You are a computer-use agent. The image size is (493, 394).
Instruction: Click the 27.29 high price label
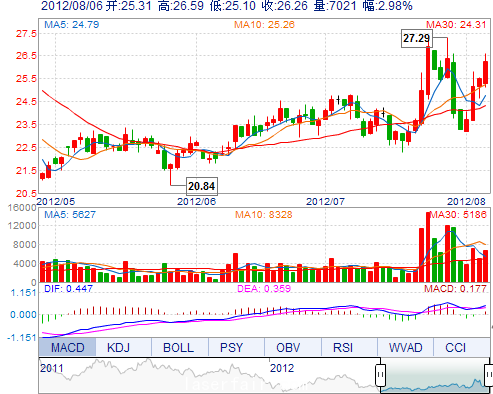pos(417,38)
